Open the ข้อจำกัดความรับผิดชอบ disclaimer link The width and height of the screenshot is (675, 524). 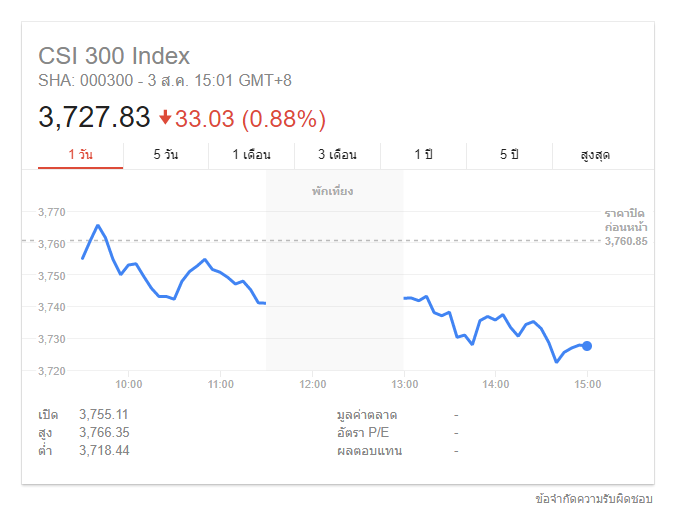click(x=594, y=498)
